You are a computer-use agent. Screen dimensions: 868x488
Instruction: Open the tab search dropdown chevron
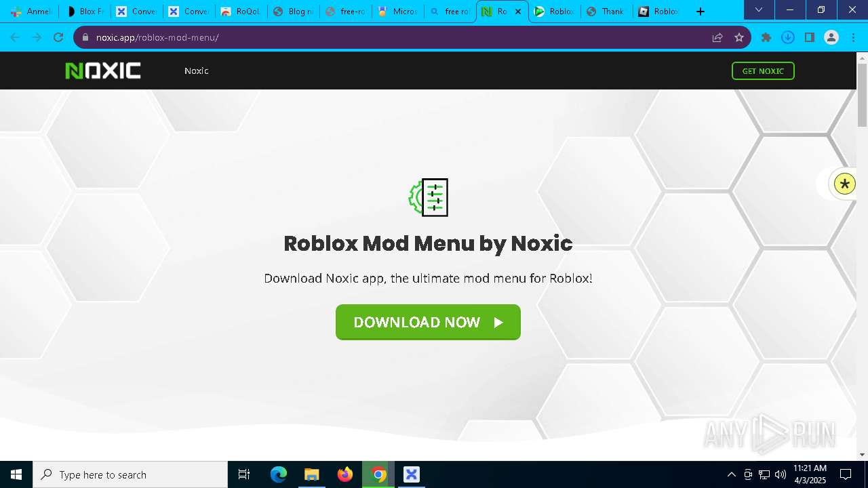point(759,10)
